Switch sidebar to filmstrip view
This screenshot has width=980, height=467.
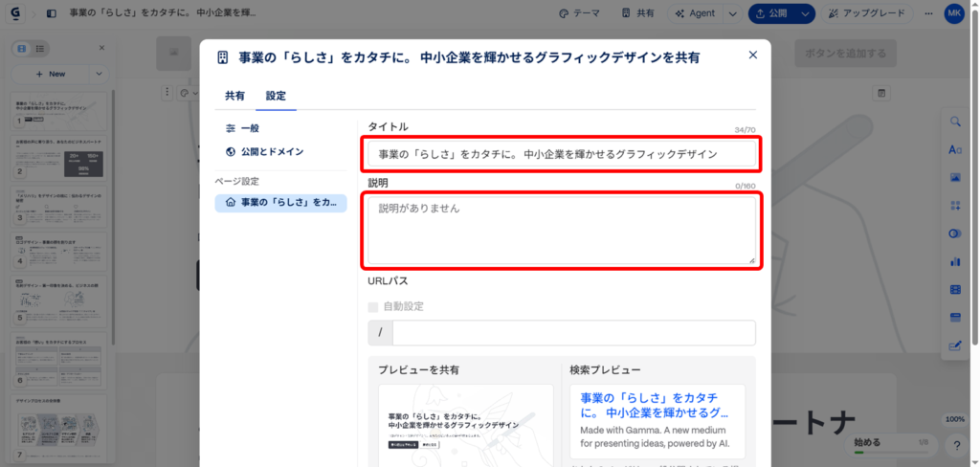click(x=21, y=48)
